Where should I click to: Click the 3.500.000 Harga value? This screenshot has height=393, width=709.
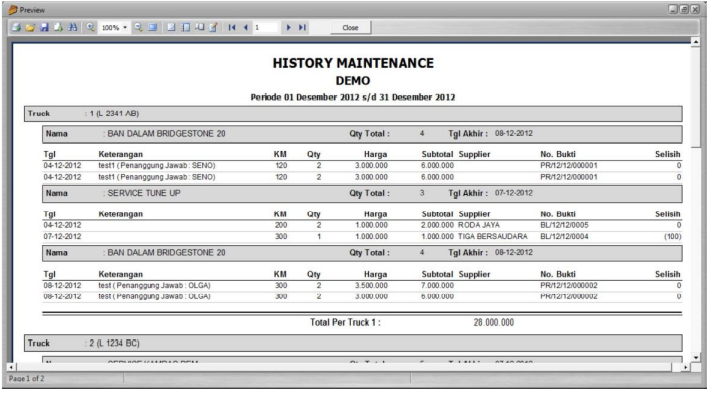371,285
